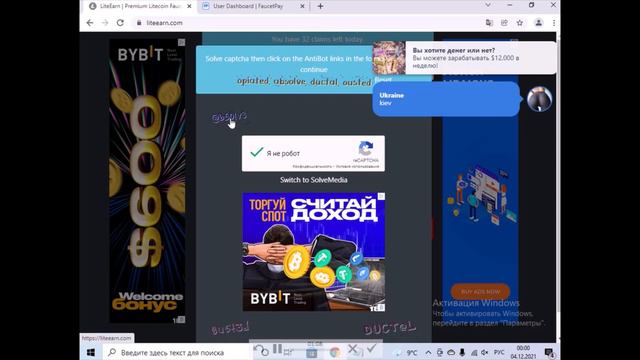The image size is (640, 360).
Task: Click the 'ousted' AntiBot link
Action: [230, 329]
